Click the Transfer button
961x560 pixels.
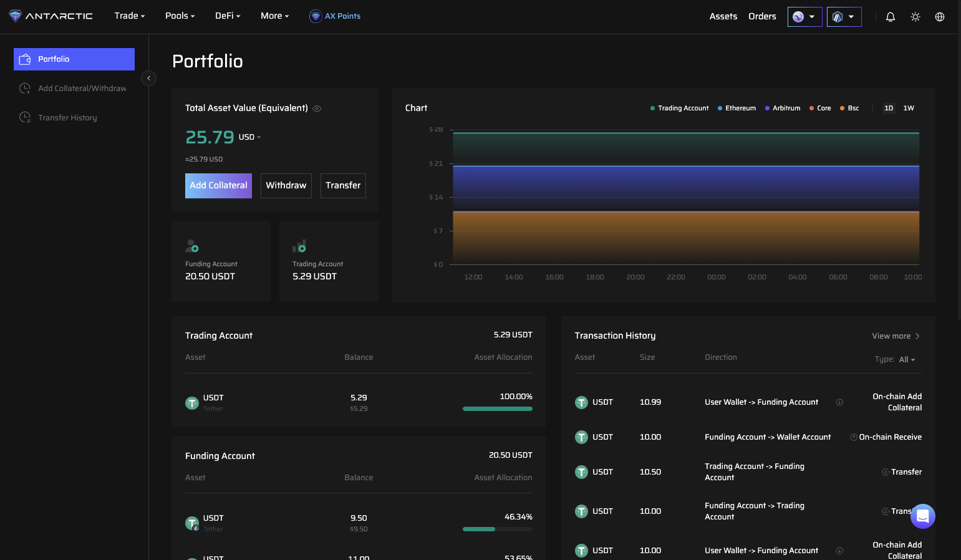point(343,186)
